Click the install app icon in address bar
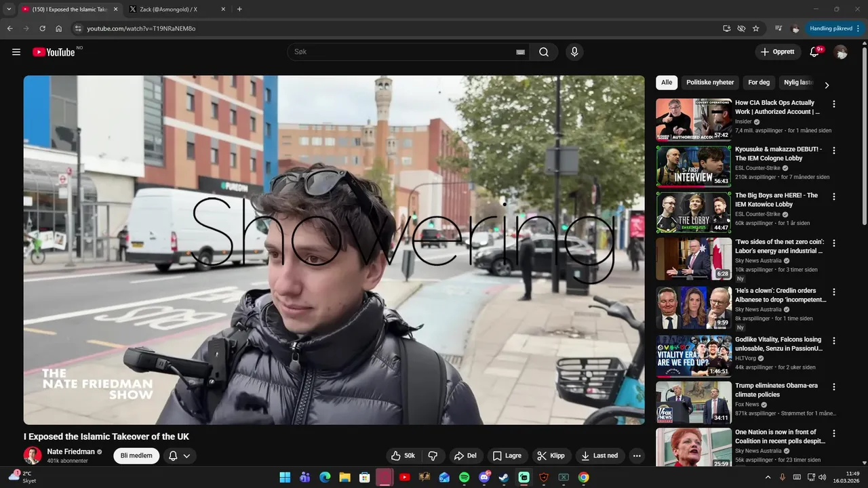 coord(726,28)
